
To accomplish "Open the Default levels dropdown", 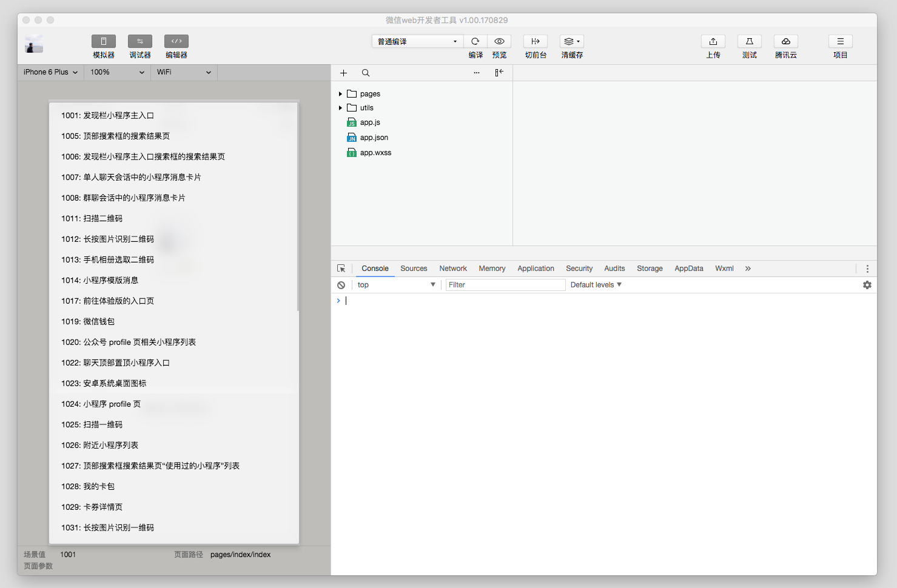I will (x=596, y=285).
